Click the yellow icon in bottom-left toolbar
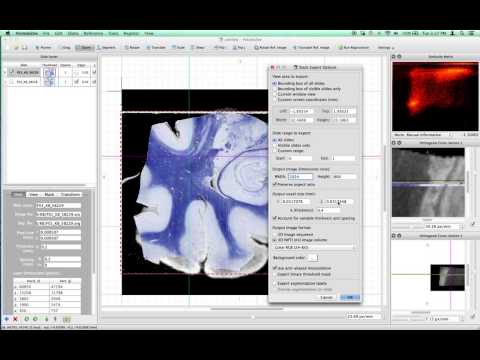 (x=67, y=319)
